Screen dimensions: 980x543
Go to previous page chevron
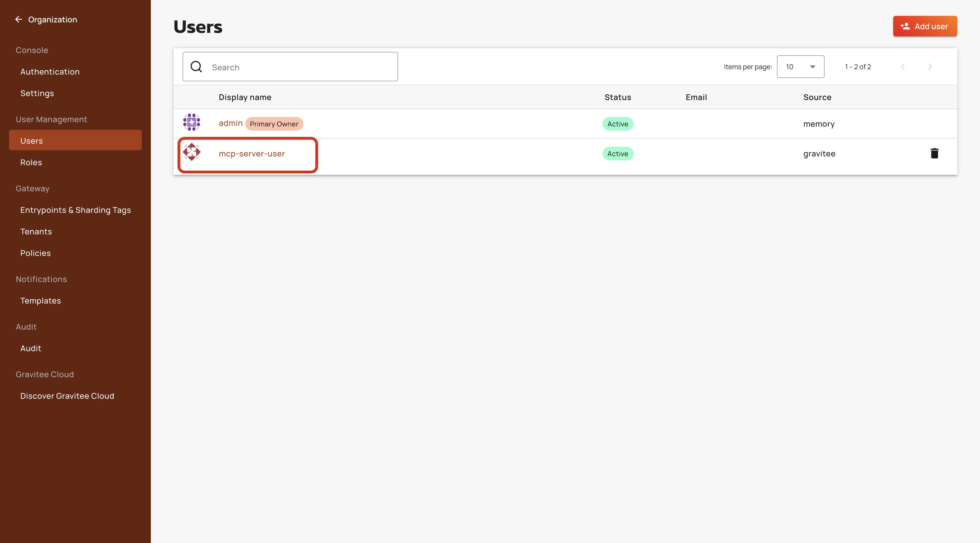(x=903, y=67)
